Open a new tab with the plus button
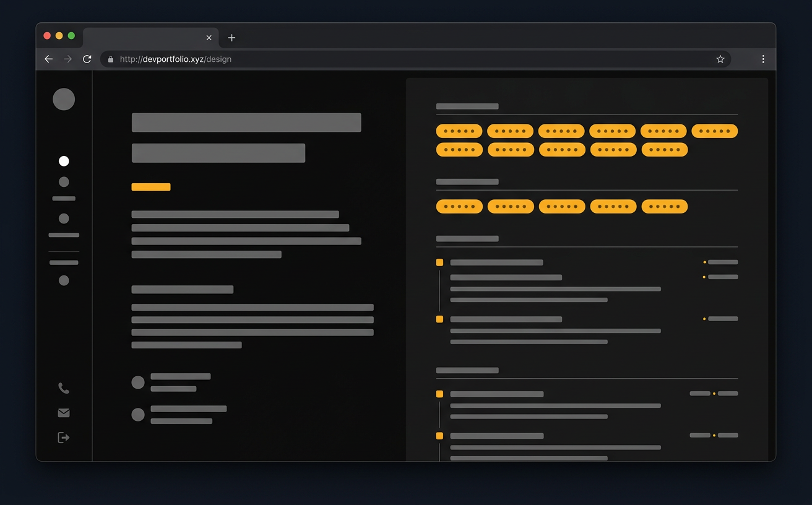This screenshot has height=505, width=812. click(x=231, y=38)
